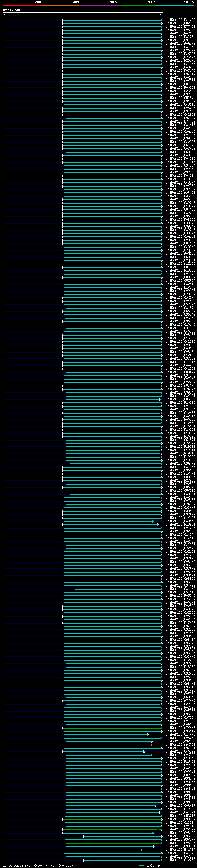The height and width of the screenshot is (868, 197).
Task: Click the red ~20% identity legend bar
Action: pyautogui.click(x=22, y=6)
